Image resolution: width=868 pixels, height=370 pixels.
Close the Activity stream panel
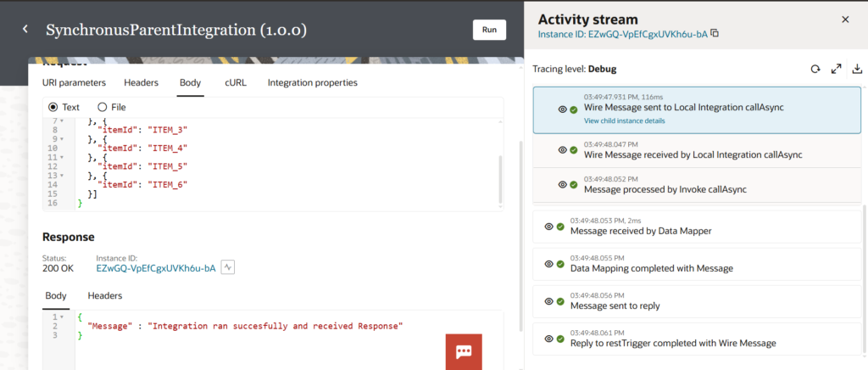[844, 20]
